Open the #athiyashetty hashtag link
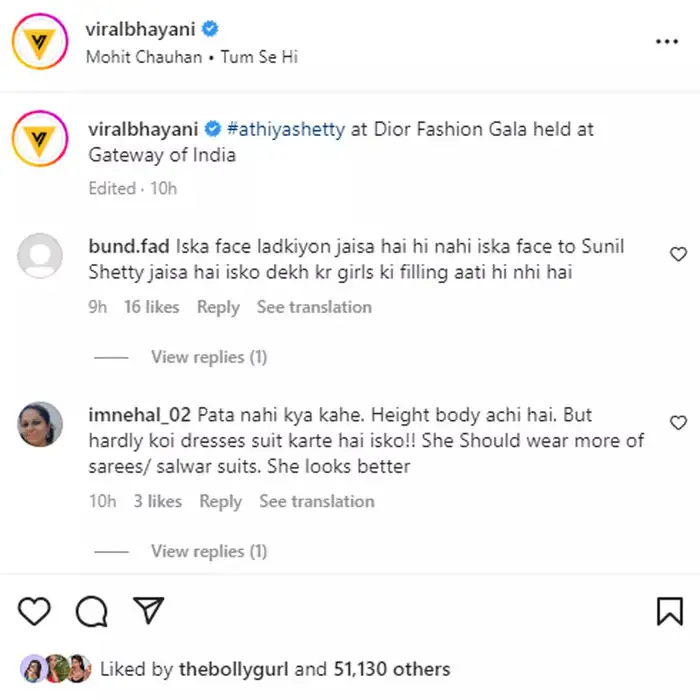The height and width of the screenshot is (700, 700). (285, 129)
